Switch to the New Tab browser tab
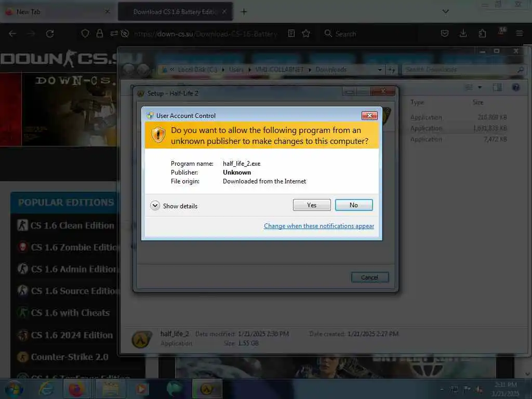The height and width of the screenshot is (399, 532). 57,12
